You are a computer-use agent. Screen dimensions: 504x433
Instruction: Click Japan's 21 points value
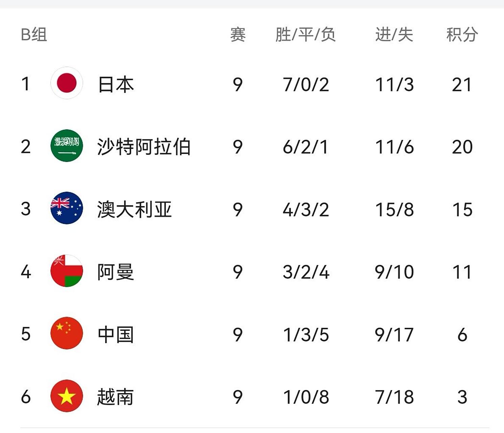(462, 85)
